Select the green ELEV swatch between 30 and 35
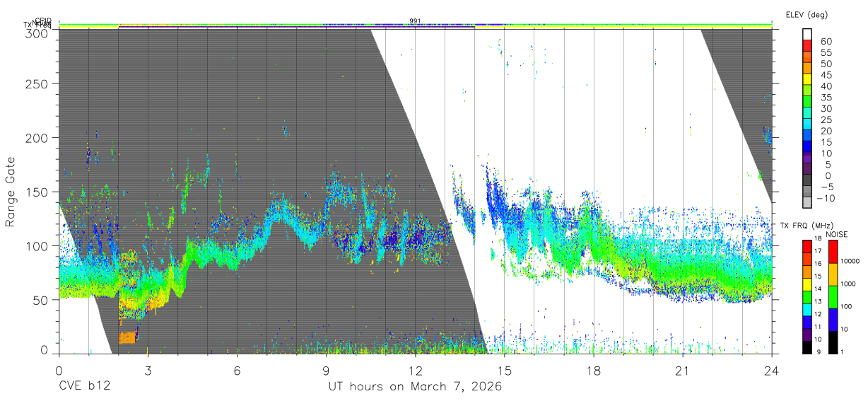 tap(807, 101)
